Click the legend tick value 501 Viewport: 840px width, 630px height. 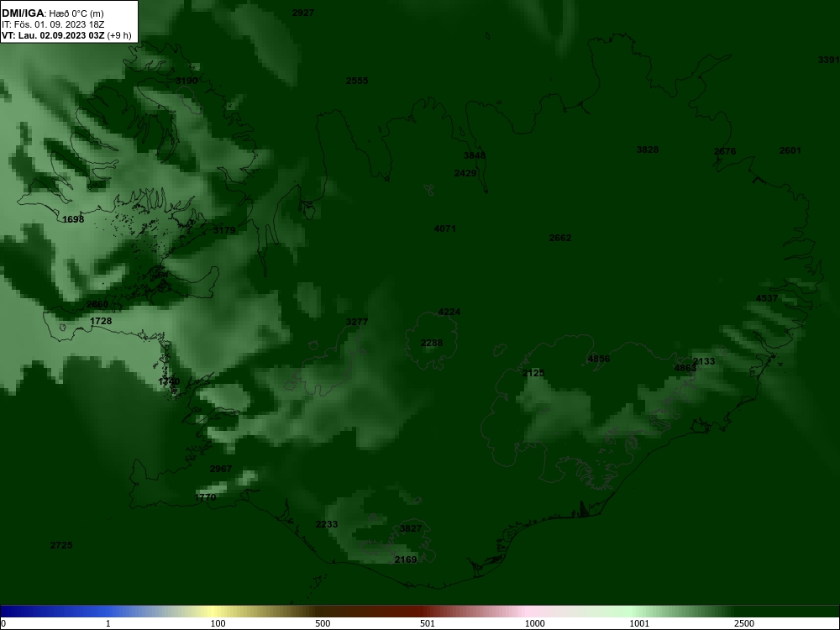(x=428, y=623)
